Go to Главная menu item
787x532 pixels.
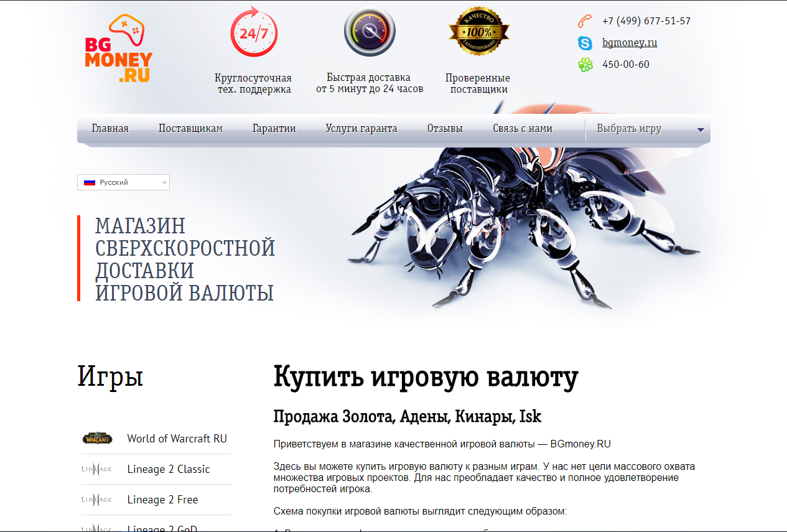pos(110,129)
